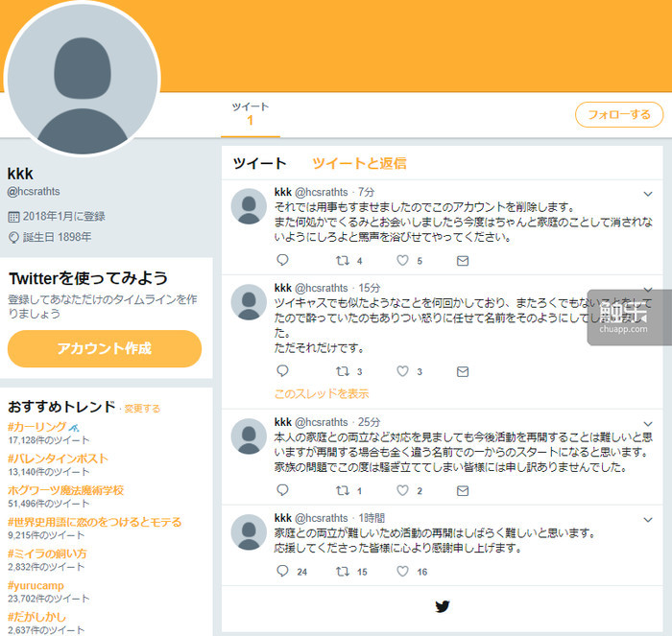This screenshot has height=636, width=672.
Task: Retweet the 25分 tweet with 1 retweet
Action: point(343,490)
